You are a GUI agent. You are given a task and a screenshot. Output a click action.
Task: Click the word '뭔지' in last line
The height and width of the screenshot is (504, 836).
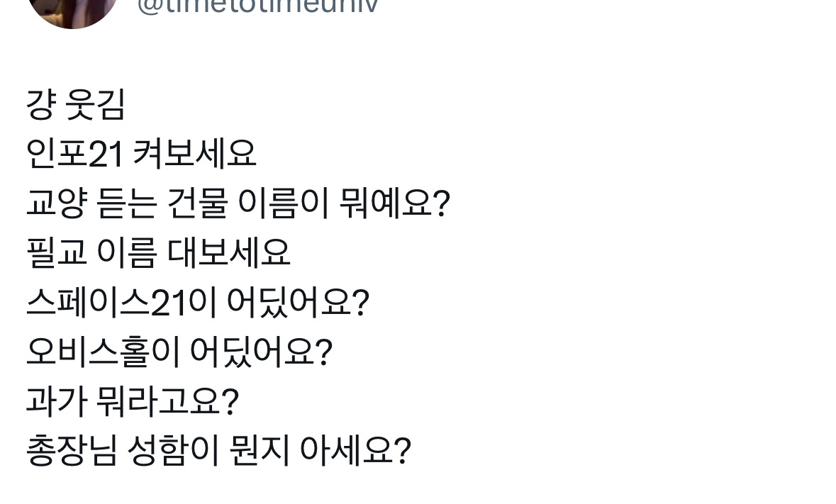[x=260, y=451]
